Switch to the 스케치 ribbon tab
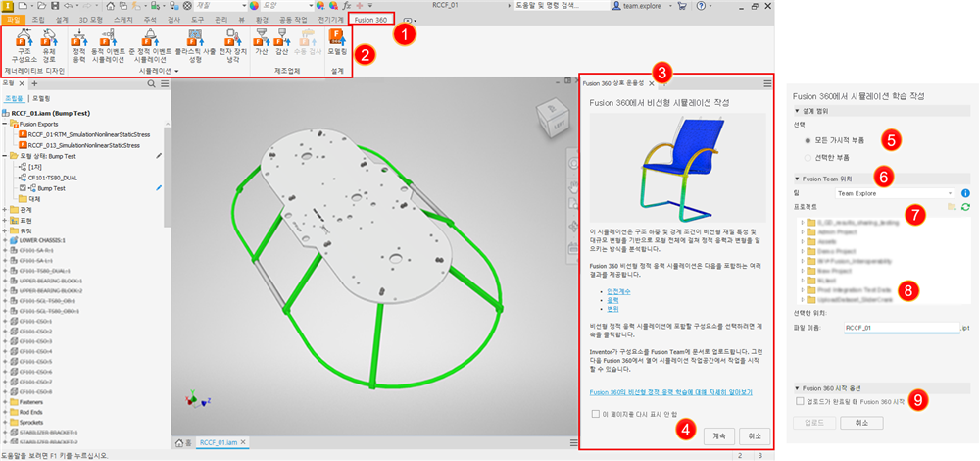 tap(122, 20)
